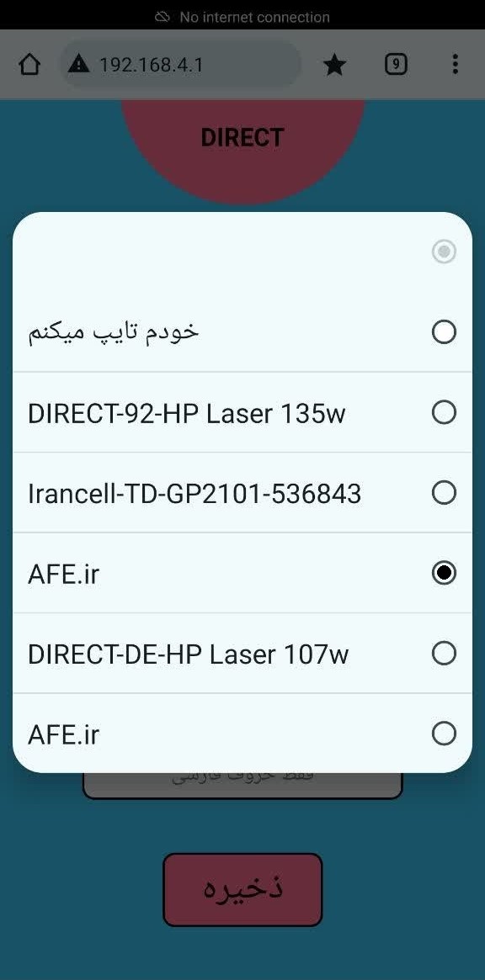Tap the no internet cloud icon
485x980 pixels.
click(163, 17)
